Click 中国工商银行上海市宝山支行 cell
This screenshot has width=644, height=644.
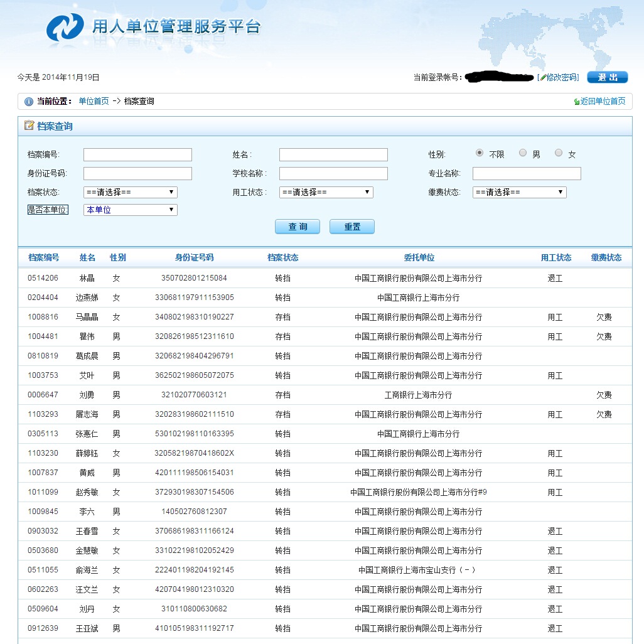[417, 570]
